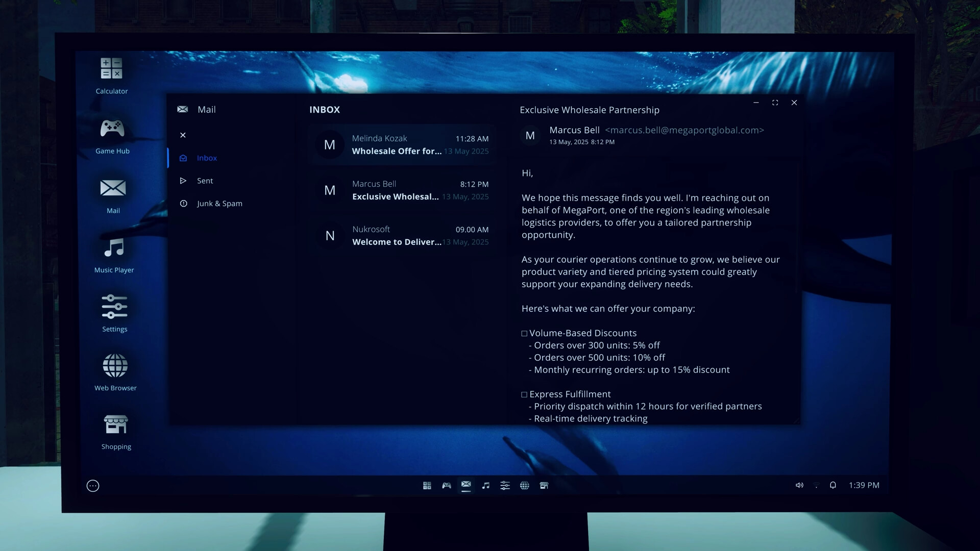Open the Junk & Spam folder
Image resolution: width=980 pixels, height=551 pixels.
click(219, 204)
